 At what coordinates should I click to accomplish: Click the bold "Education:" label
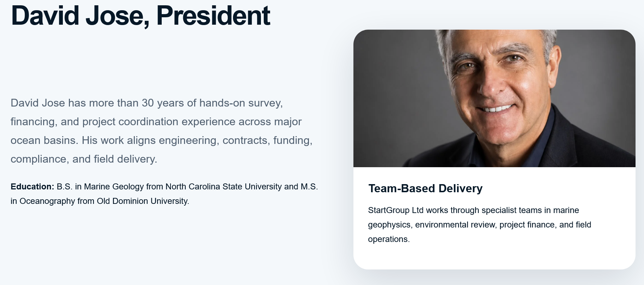32,187
